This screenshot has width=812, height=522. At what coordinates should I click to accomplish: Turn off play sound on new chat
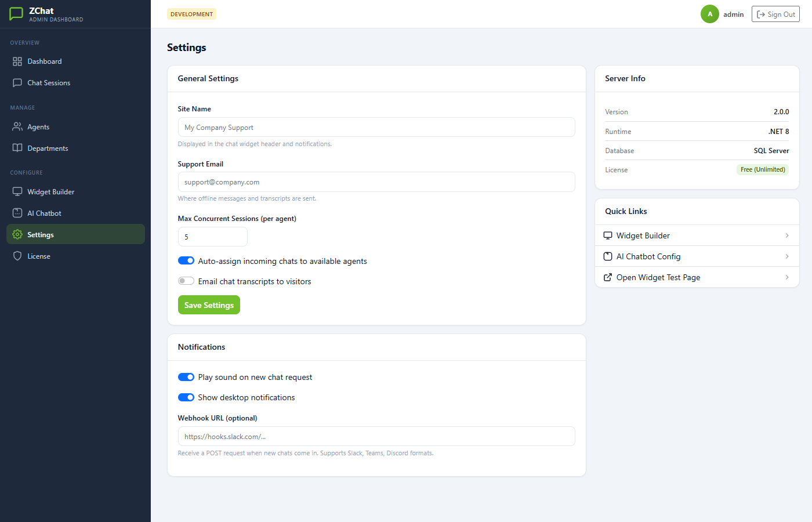[186, 377]
